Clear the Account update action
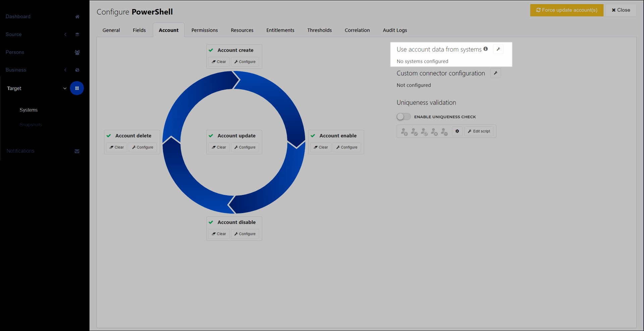Image resolution: width=644 pixels, height=331 pixels. [x=219, y=147]
